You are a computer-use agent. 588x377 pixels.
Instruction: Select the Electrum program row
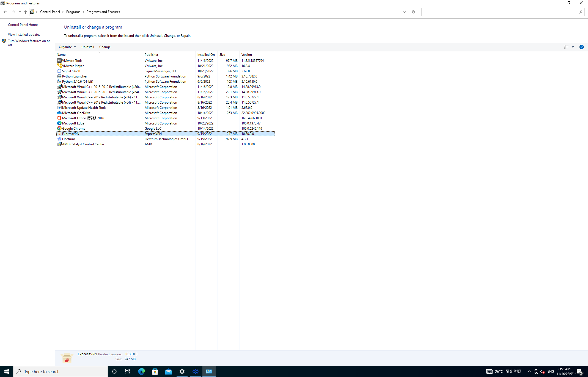pos(68,139)
